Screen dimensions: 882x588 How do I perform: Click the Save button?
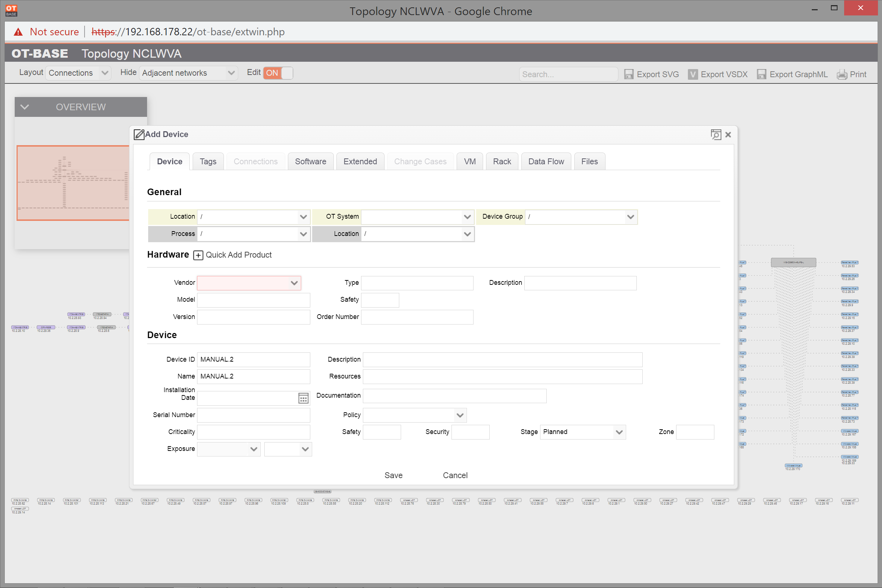[x=393, y=476]
